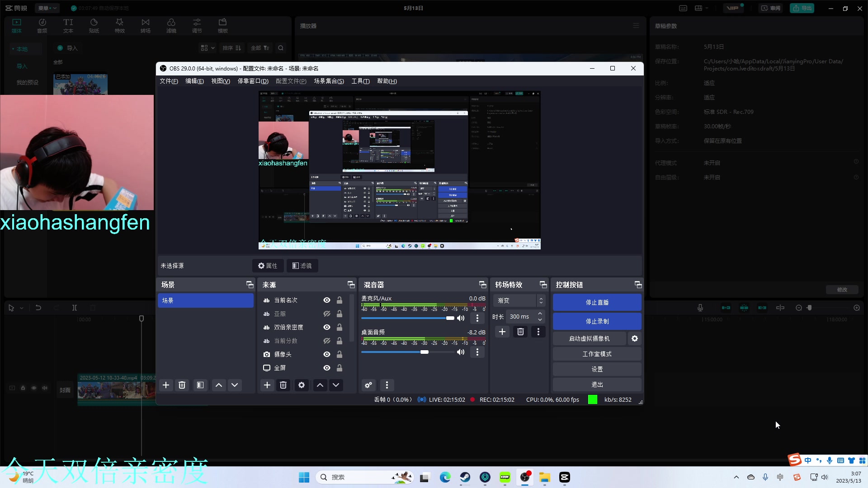868x488 pixels.
Task: Undock the 场景 panel
Action: click(x=250, y=285)
